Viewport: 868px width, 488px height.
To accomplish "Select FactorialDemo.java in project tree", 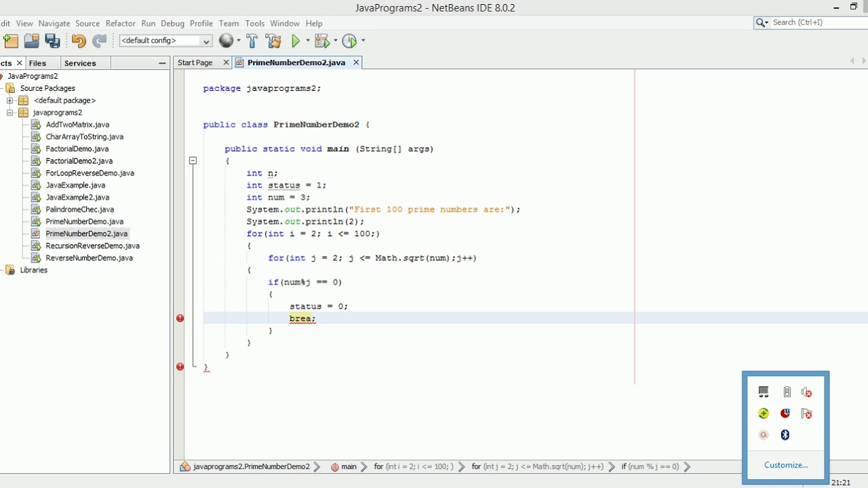I will 77,149.
